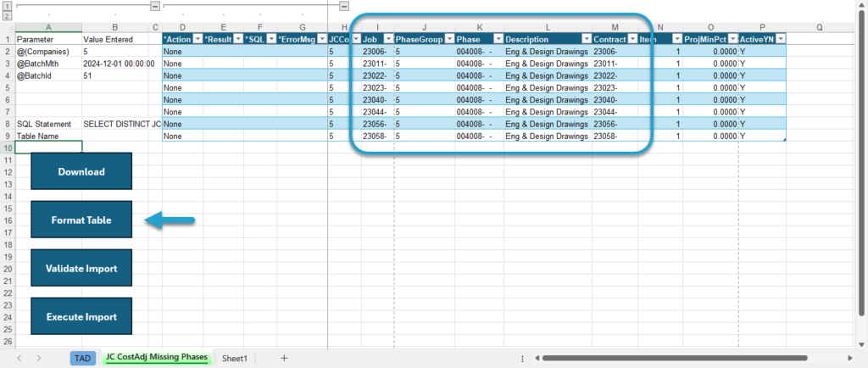Click Job cell 23040-
The height and width of the screenshot is (368, 868).
click(x=377, y=100)
